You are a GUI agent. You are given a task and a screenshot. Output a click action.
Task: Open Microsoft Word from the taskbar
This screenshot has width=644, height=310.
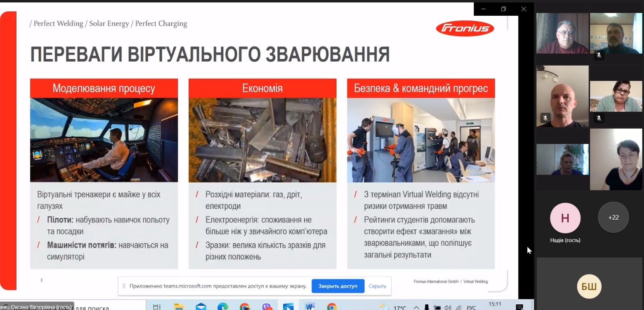click(310, 307)
